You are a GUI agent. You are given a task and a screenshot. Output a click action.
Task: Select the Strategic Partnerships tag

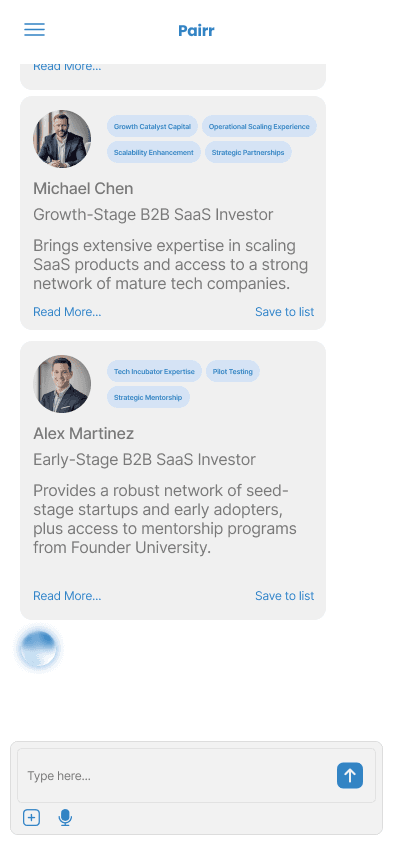248,152
